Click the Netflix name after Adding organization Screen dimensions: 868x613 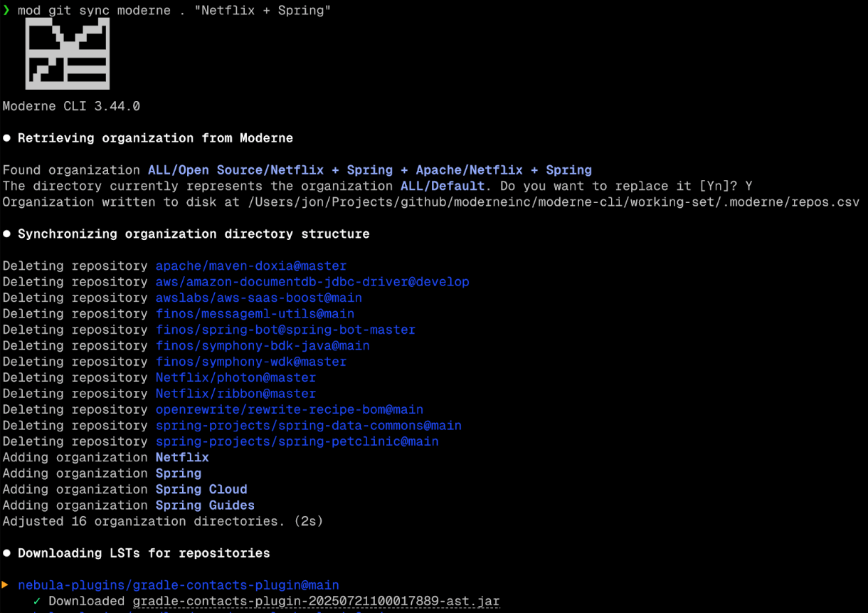[182, 457]
